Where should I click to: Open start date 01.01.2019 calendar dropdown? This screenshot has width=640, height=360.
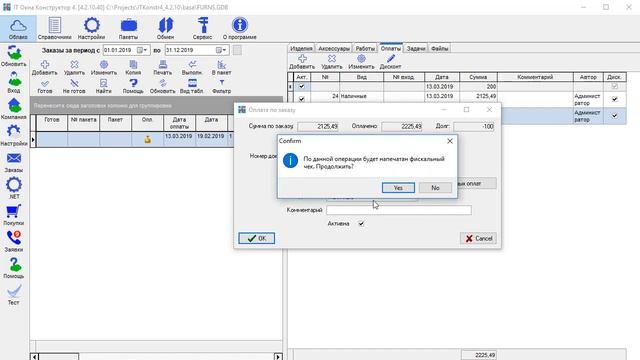(142, 50)
